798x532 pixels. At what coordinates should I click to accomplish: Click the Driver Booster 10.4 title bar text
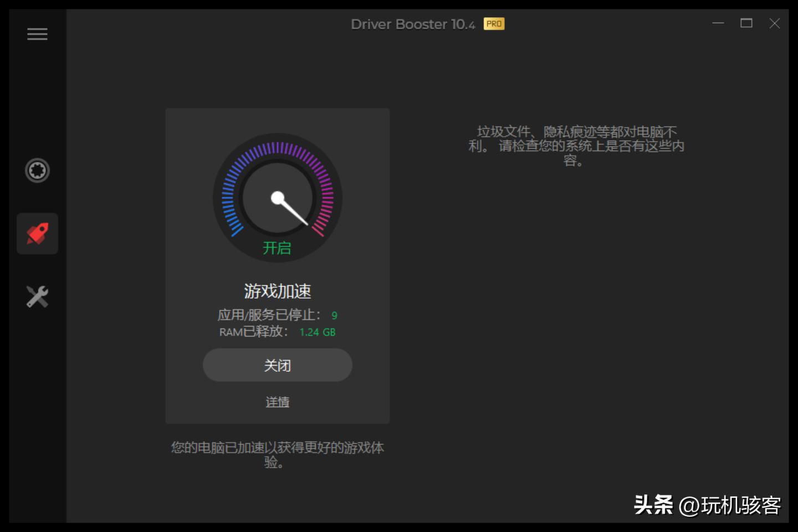[413, 24]
